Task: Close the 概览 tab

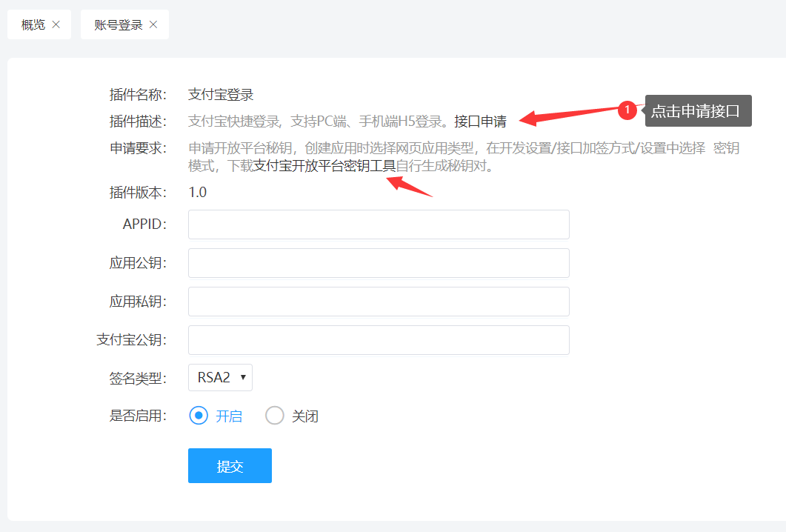Action: (x=56, y=24)
